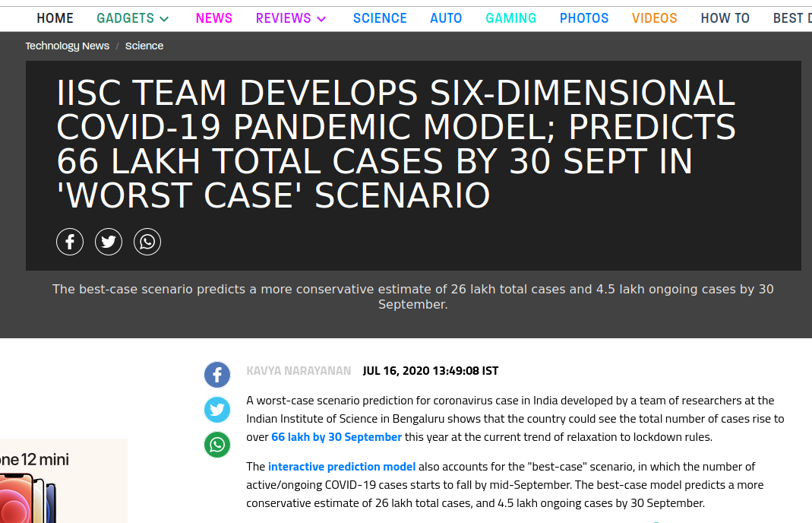Open the '66 lakh by 30 September' link

tap(336, 437)
